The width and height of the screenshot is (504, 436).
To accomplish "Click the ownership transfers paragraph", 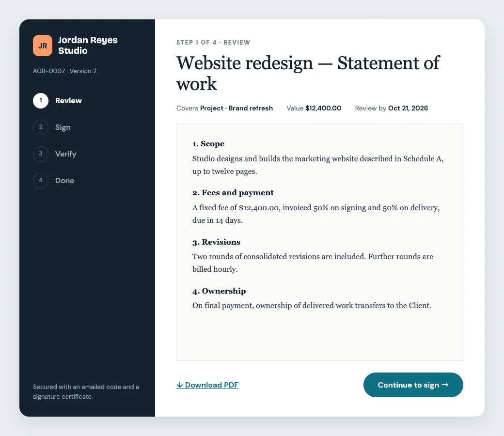I will (312, 306).
